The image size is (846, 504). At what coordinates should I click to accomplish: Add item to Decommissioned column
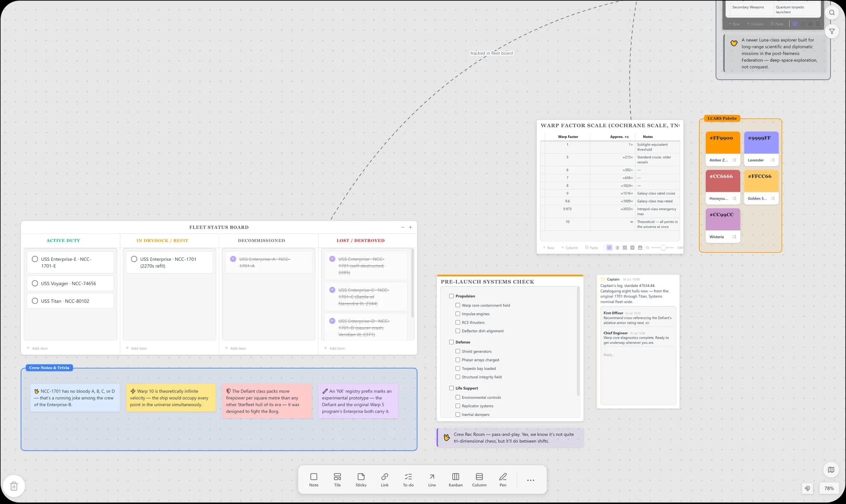point(235,348)
